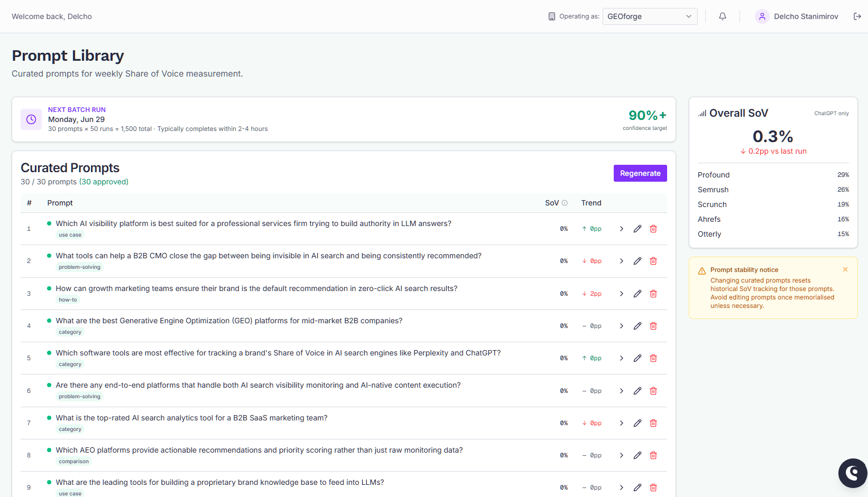This screenshot has height=497, width=868.
Task: Delete prompt 5 about Share of Voice tracking
Action: pyautogui.click(x=653, y=358)
